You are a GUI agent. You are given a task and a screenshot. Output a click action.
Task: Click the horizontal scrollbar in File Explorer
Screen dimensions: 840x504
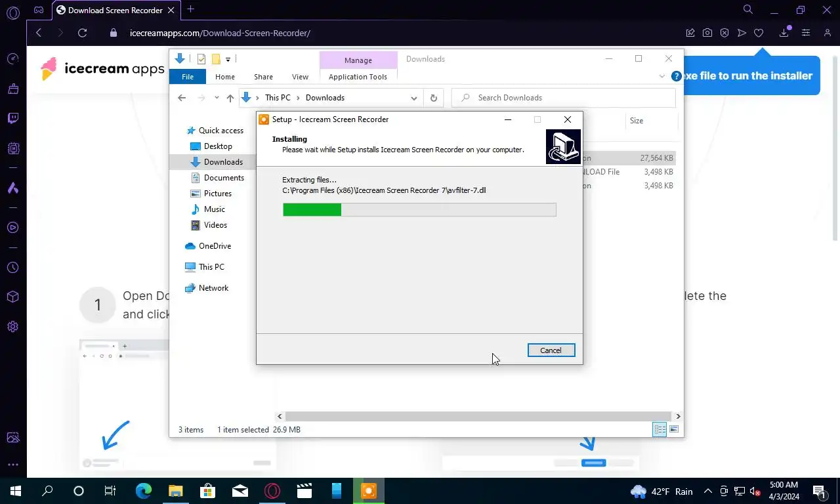tap(478, 416)
